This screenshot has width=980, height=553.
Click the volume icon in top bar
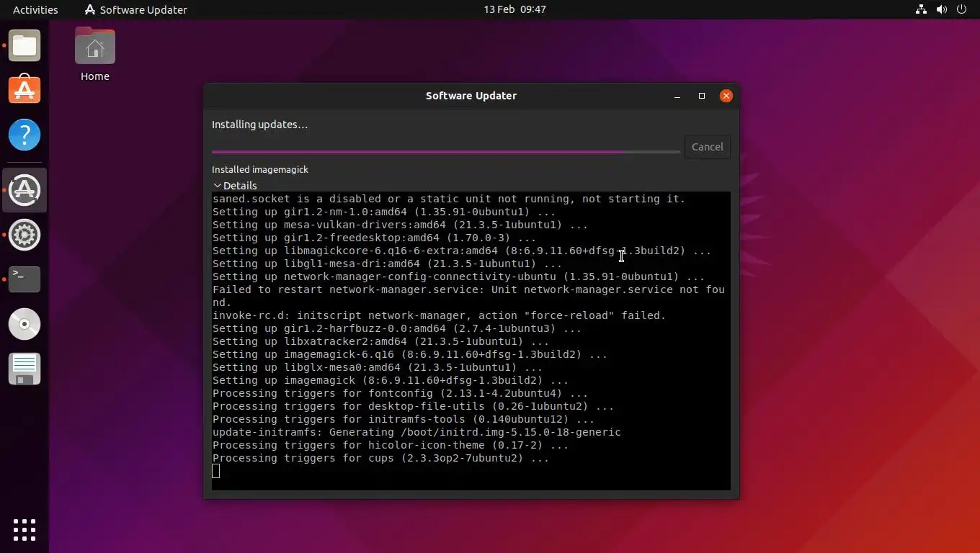click(941, 9)
